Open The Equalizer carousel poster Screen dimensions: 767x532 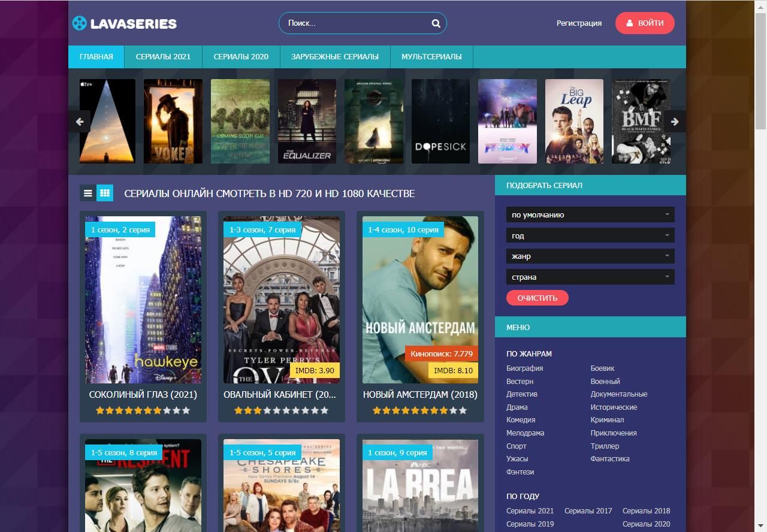tap(307, 122)
